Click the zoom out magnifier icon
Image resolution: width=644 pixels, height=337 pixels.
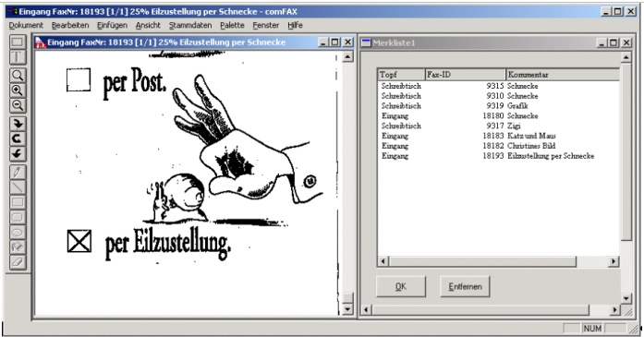18,105
